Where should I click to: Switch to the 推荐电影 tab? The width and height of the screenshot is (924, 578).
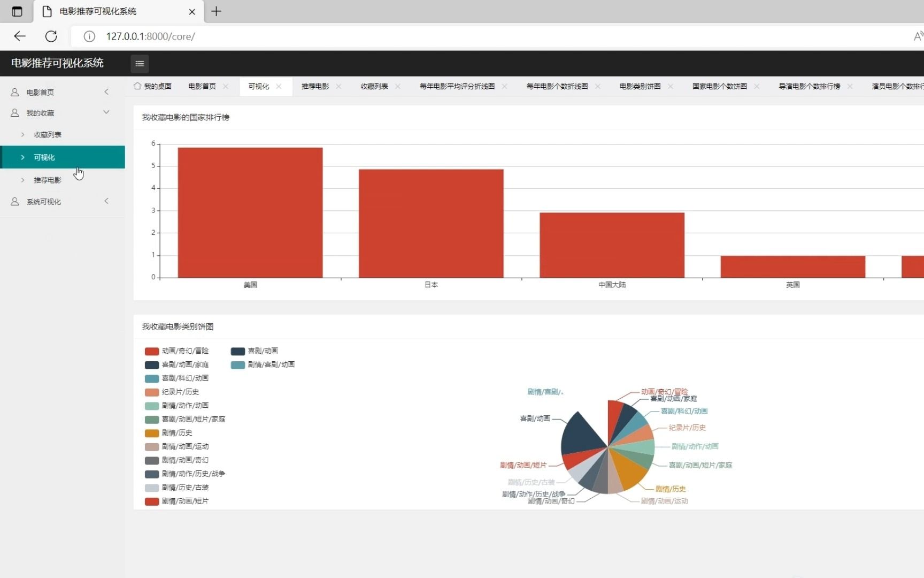coord(315,86)
